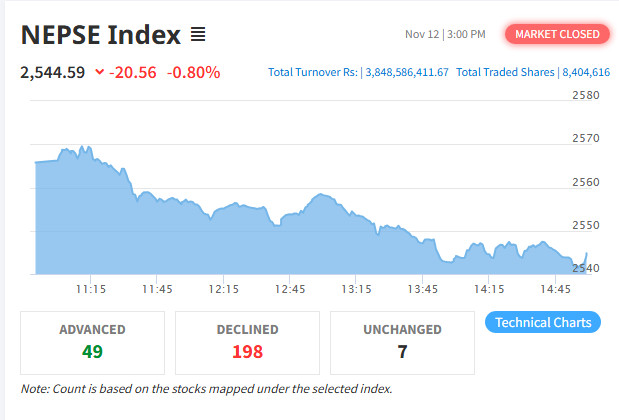Click the note about stock count mapping
The height and width of the screenshot is (420, 619).
click(x=206, y=389)
